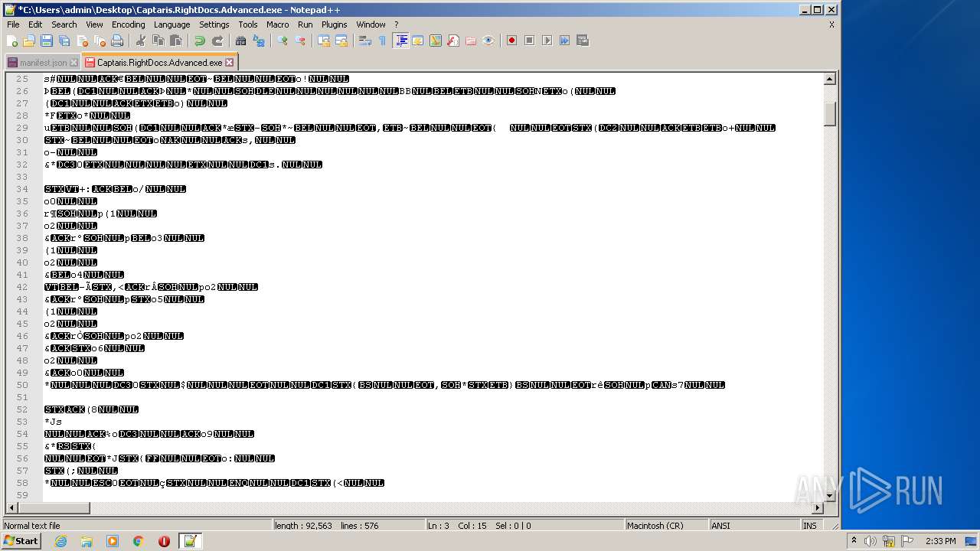The width and height of the screenshot is (980, 551).
Task: Create a new document with New icon
Action: (12, 41)
